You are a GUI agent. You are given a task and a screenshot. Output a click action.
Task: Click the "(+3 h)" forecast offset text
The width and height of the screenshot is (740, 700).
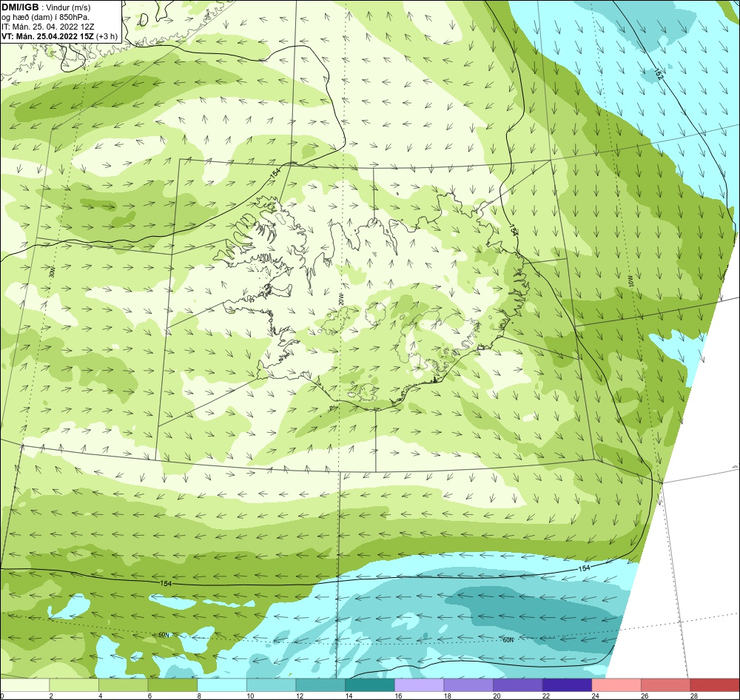pos(106,36)
